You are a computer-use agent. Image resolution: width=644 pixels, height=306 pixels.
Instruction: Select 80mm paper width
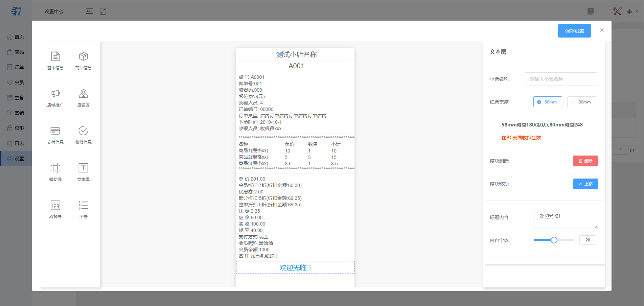tap(582, 102)
